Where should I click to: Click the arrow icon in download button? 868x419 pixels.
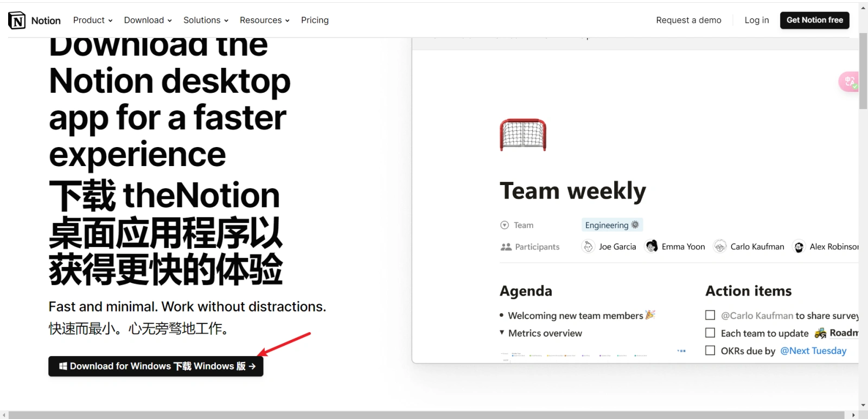click(252, 366)
